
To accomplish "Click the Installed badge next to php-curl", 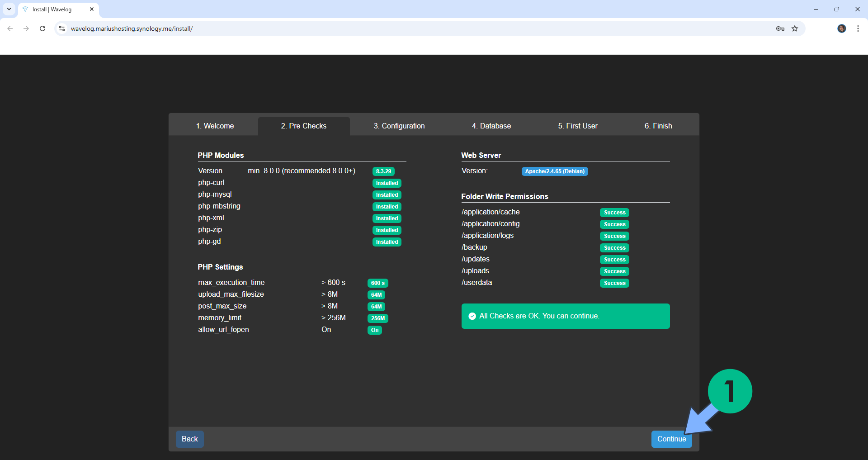I will [x=387, y=183].
